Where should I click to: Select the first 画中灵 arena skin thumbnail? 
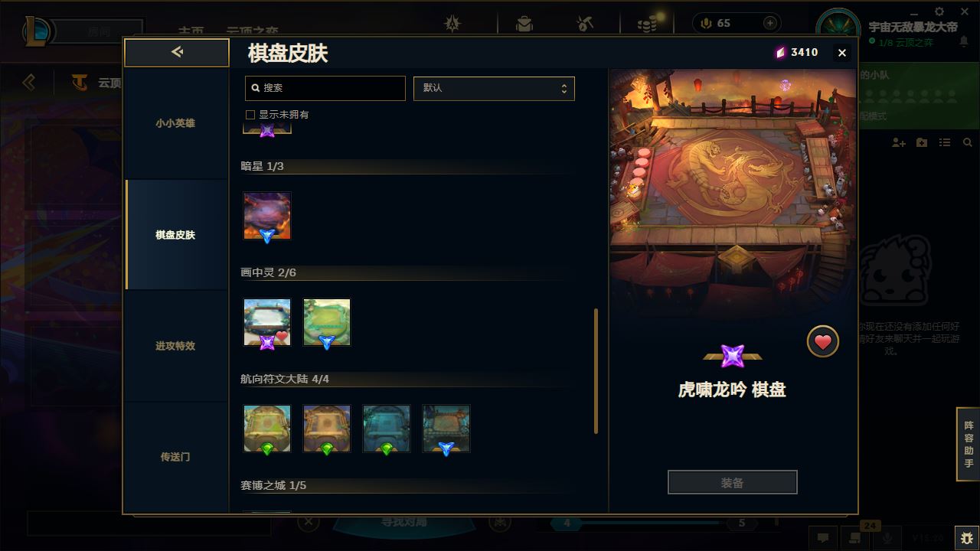click(x=267, y=323)
